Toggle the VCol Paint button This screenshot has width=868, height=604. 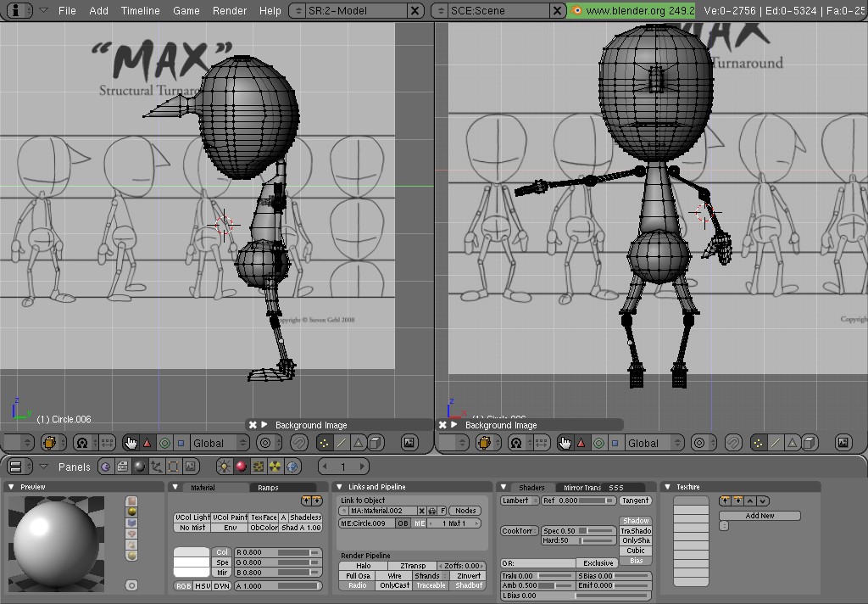[x=231, y=517]
